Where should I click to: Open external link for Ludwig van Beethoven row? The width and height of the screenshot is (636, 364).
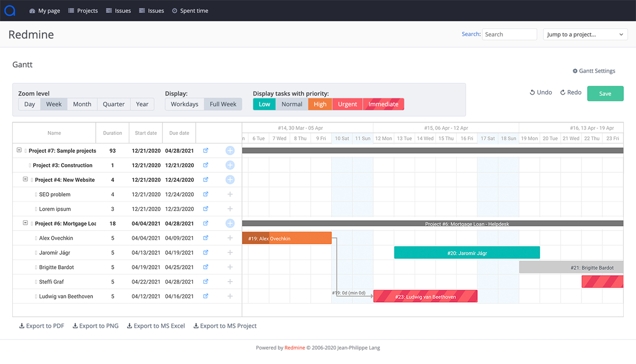pyautogui.click(x=206, y=296)
